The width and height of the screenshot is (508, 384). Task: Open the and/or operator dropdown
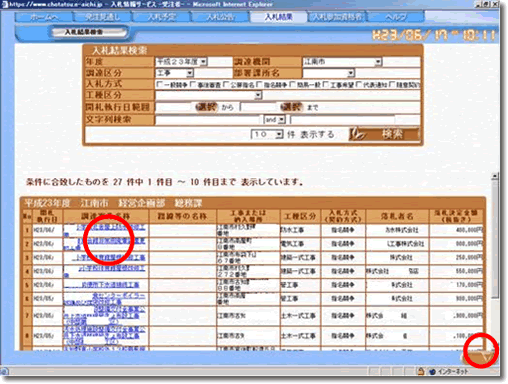(275, 119)
